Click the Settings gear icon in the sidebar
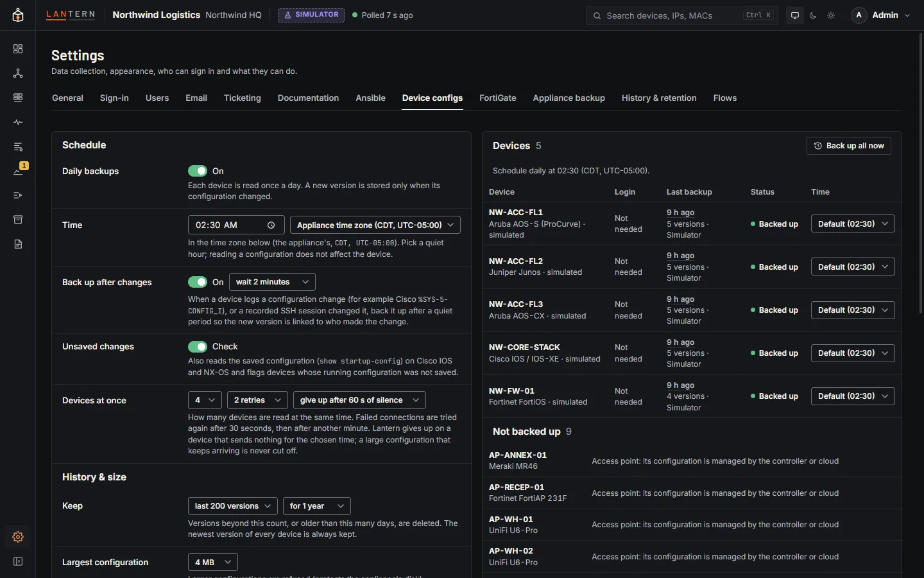Screen dimensions: 924x578 pos(18,537)
